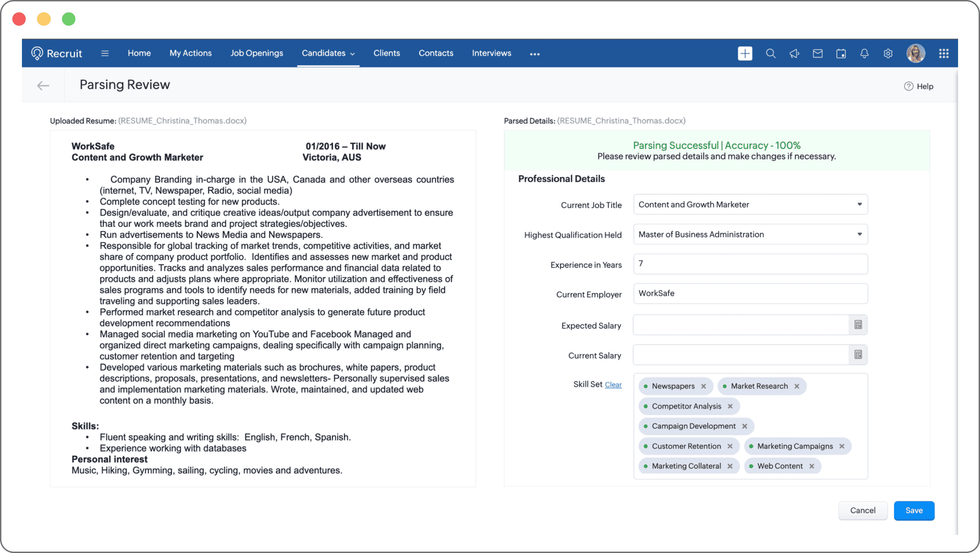This screenshot has width=980, height=553.
Task: Select the Market Research tag label
Action: 759,386
